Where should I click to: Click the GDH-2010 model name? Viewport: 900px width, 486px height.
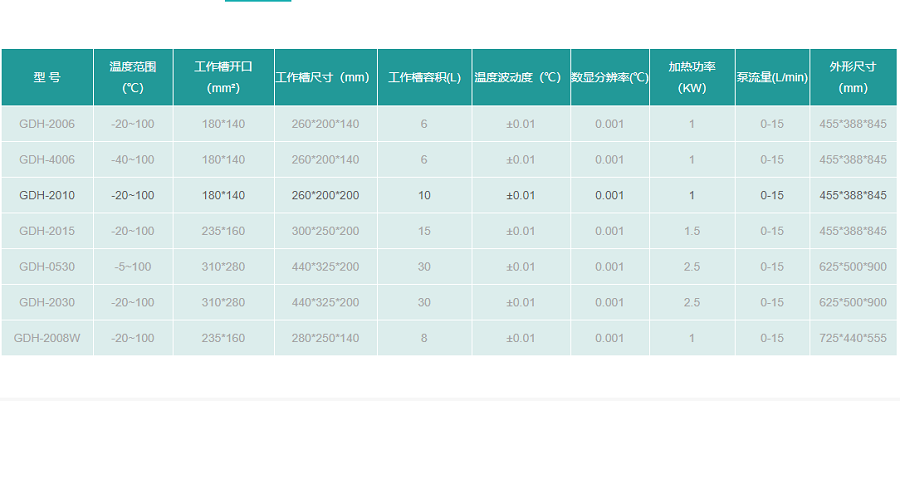pyautogui.click(x=47, y=195)
